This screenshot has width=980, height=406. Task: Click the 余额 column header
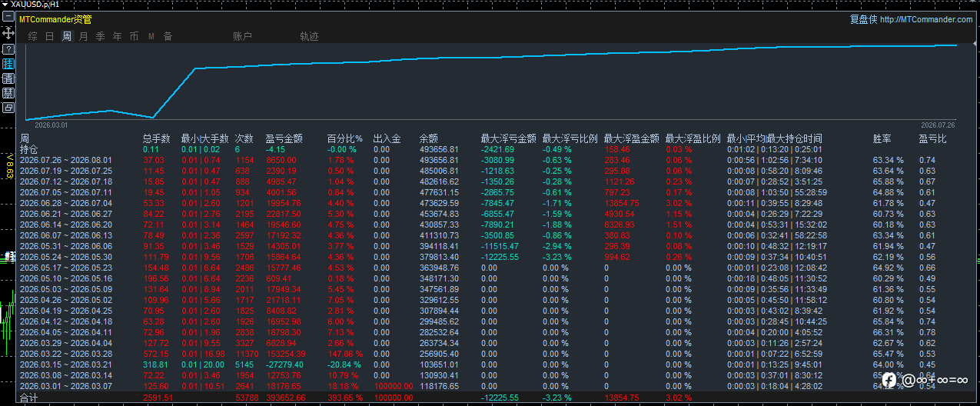(x=429, y=139)
